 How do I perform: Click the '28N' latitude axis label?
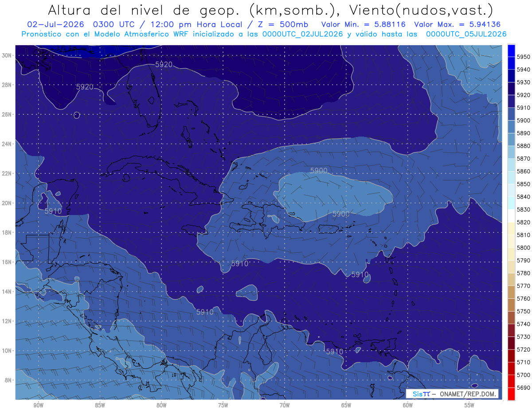(x=7, y=85)
